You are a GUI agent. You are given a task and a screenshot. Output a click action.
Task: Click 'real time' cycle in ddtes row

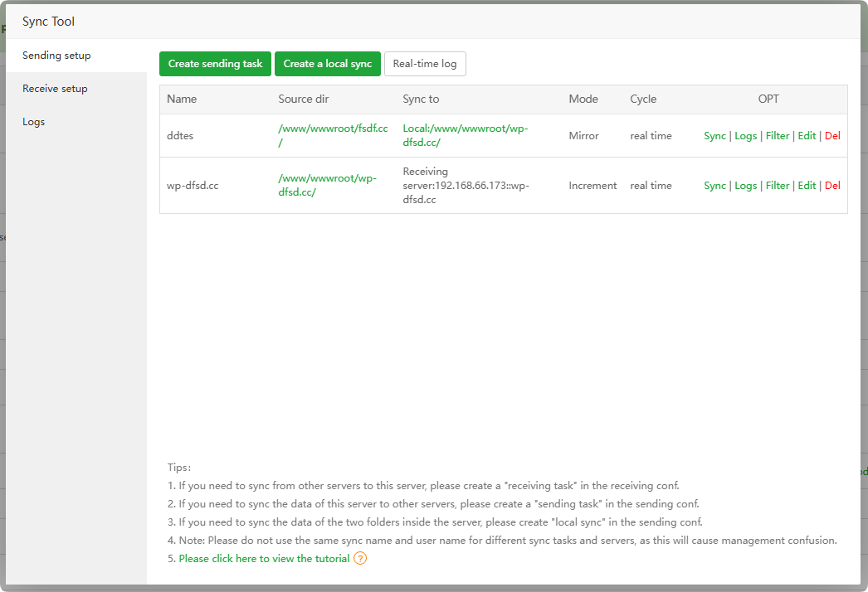coord(651,135)
